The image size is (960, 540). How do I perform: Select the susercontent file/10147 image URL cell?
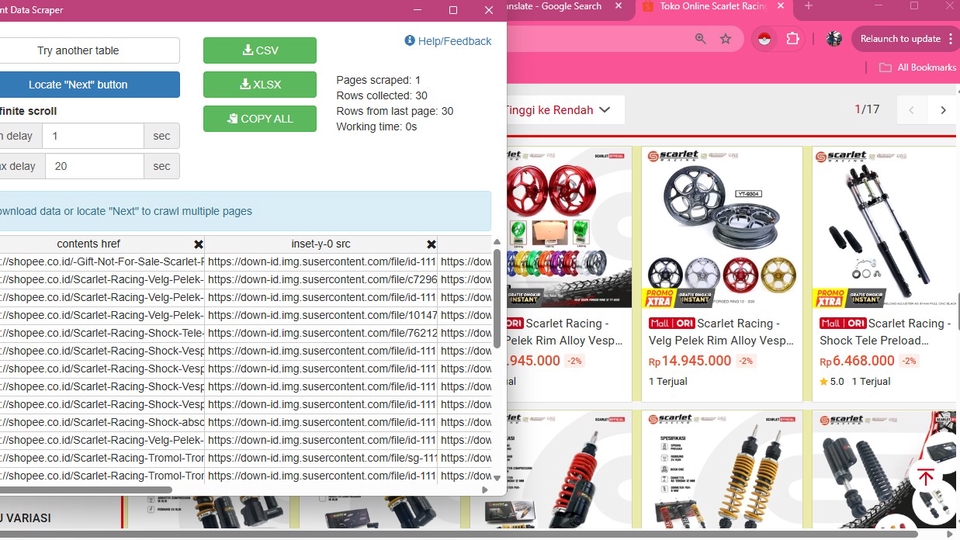click(321, 315)
